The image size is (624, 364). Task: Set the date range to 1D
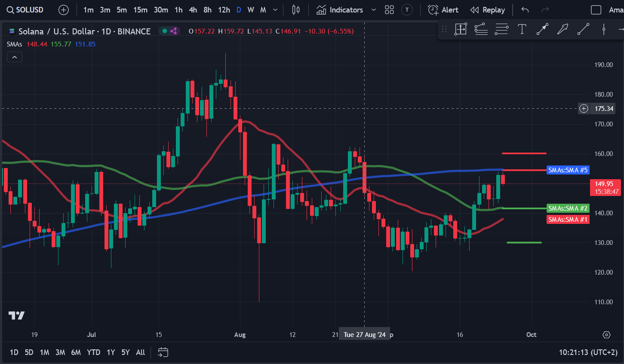pyautogui.click(x=14, y=352)
